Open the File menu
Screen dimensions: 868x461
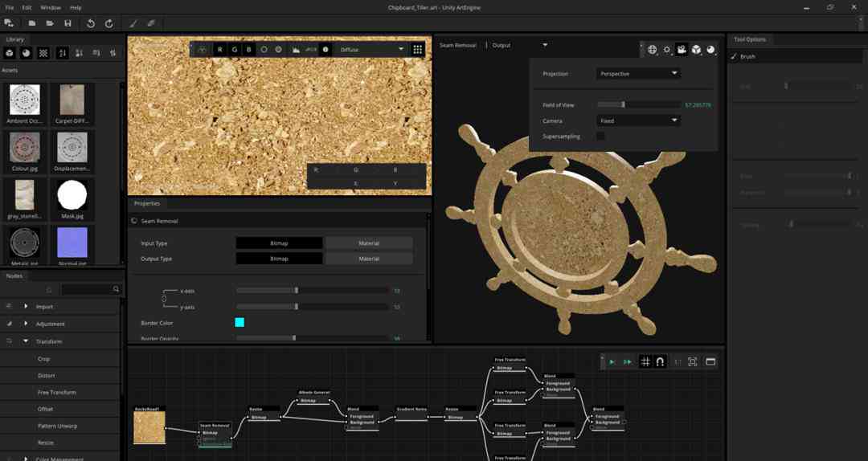[10, 8]
